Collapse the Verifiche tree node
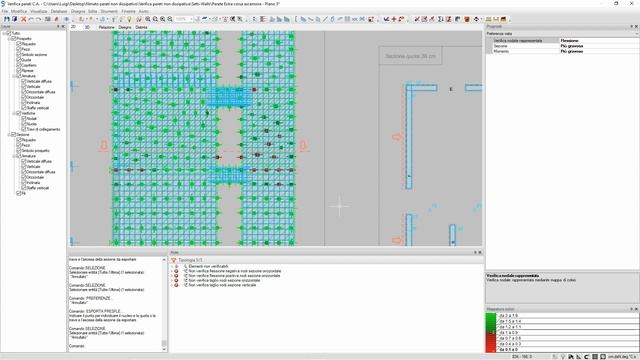The width and height of the screenshot is (640, 360). (14, 113)
